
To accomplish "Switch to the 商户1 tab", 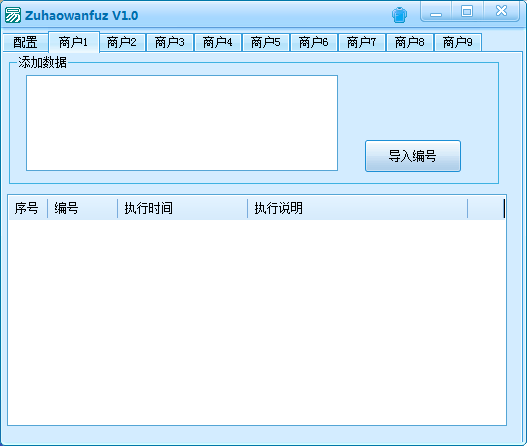I will tap(74, 42).
